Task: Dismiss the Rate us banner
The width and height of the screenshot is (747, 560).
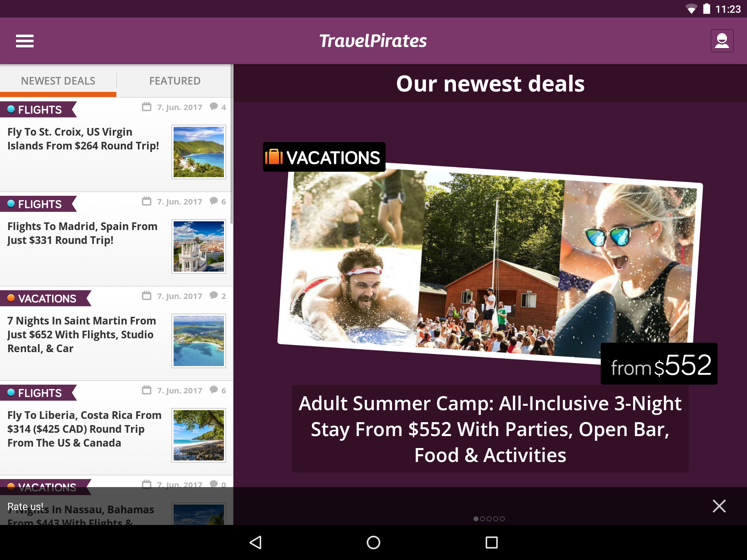Action: pyautogui.click(x=719, y=506)
